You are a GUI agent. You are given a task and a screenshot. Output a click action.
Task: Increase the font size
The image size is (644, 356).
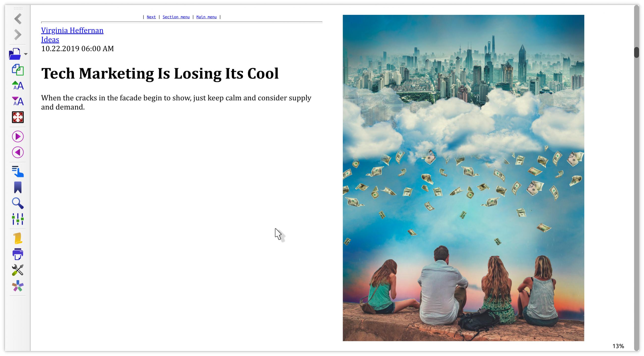coord(18,86)
